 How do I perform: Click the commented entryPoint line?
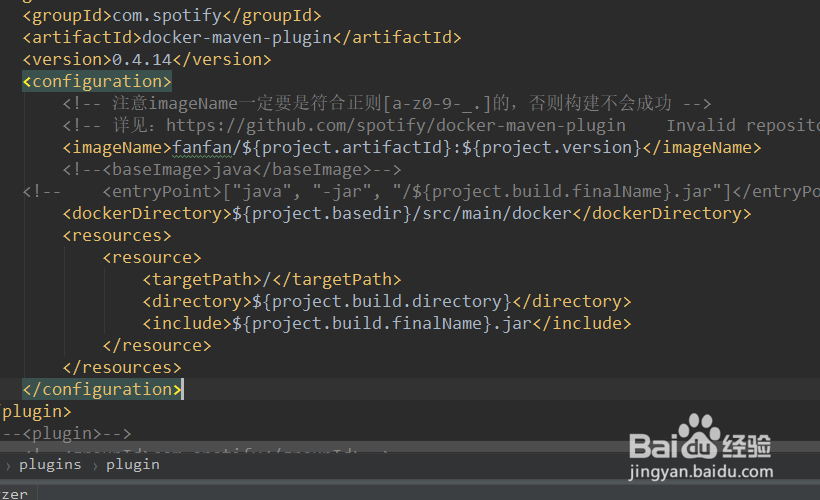coord(421,191)
